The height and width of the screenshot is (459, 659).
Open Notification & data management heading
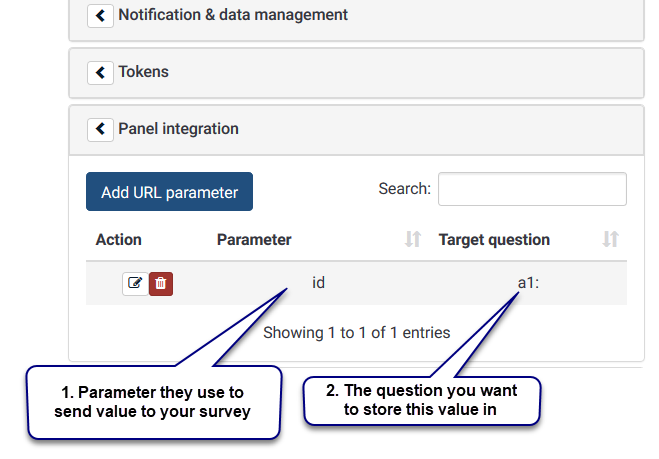click(233, 15)
